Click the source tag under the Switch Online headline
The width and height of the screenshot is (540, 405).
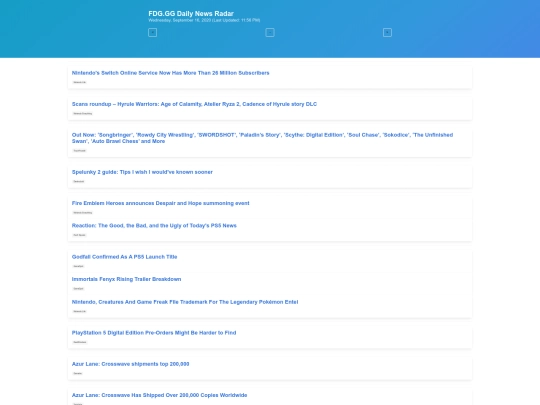click(80, 82)
